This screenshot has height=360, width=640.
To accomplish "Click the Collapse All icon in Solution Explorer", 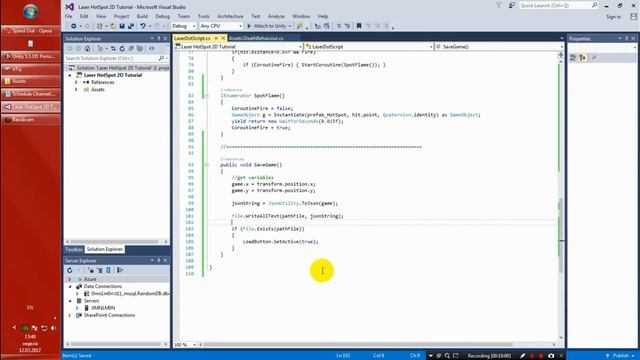I will (131, 49).
